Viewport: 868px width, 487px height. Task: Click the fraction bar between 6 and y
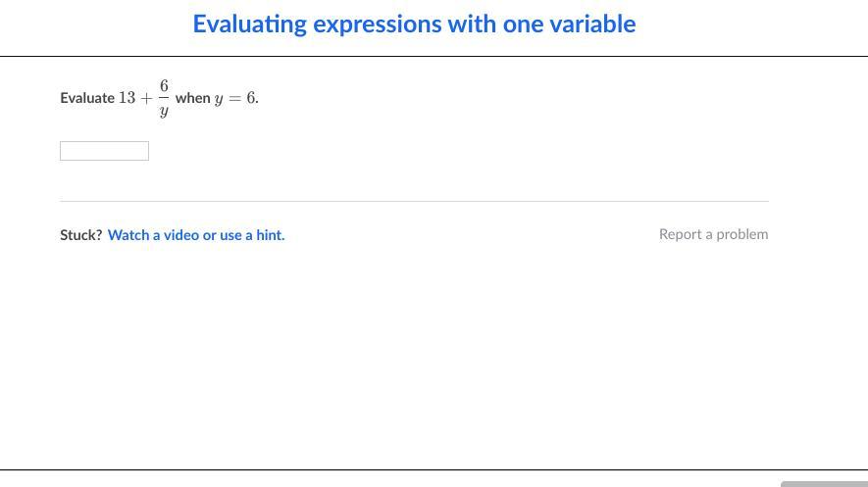pyautogui.click(x=164, y=98)
